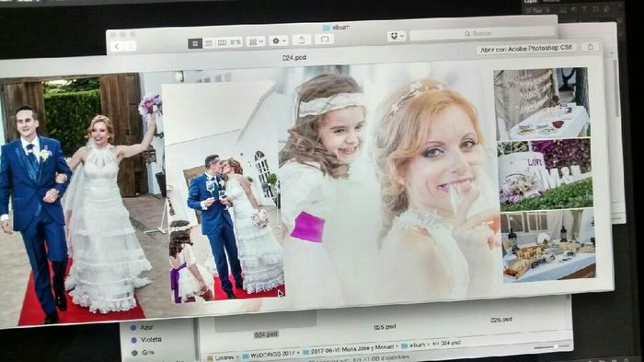Open the item arrangement dropdown
Image resolution: width=644 pixels, height=362 pixels.
(x=257, y=41)
